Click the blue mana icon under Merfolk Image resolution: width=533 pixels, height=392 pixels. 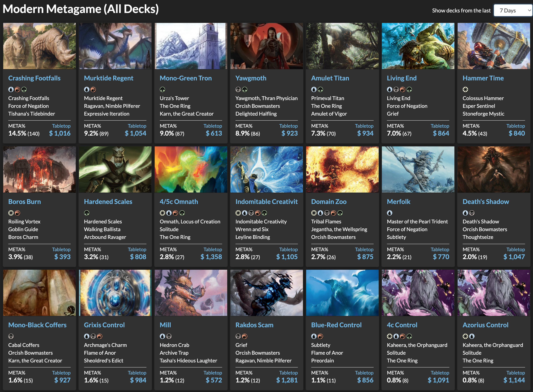click(x=389, y=213)
